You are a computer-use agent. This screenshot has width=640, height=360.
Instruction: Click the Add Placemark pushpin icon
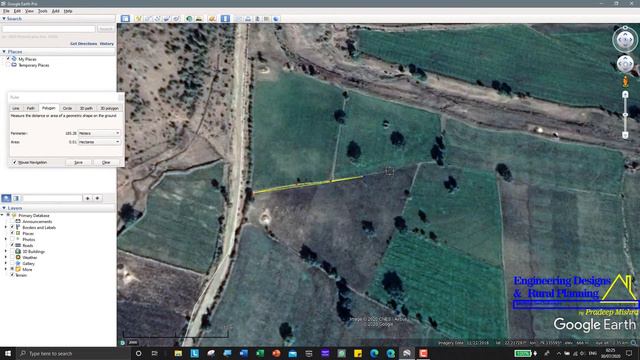pos(138,19)
